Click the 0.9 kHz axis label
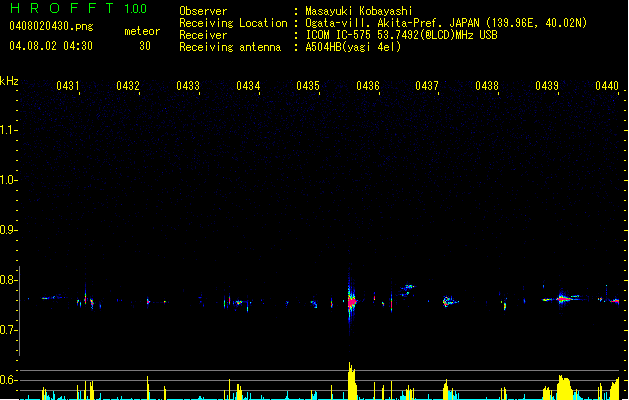 (8, 230)
